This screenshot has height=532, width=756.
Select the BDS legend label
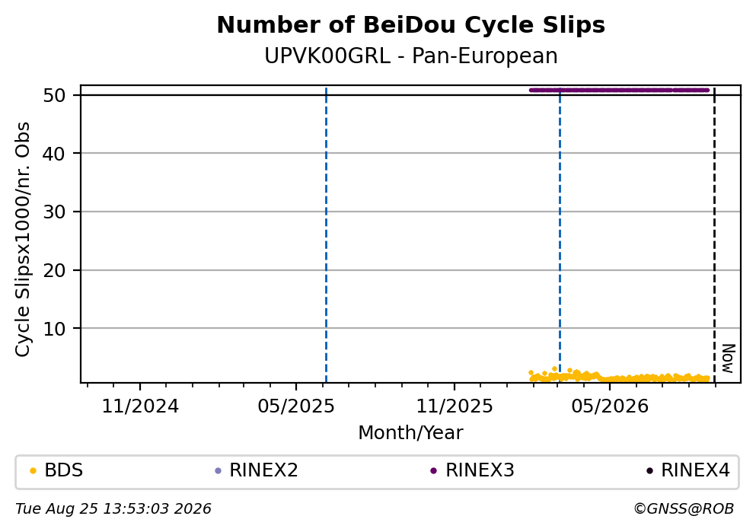(64, 470)
